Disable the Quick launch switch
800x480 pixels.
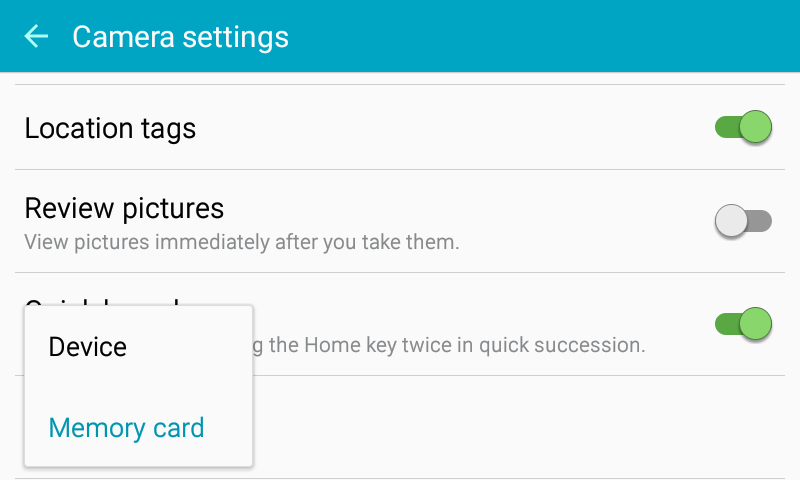[x=743, y=323]
